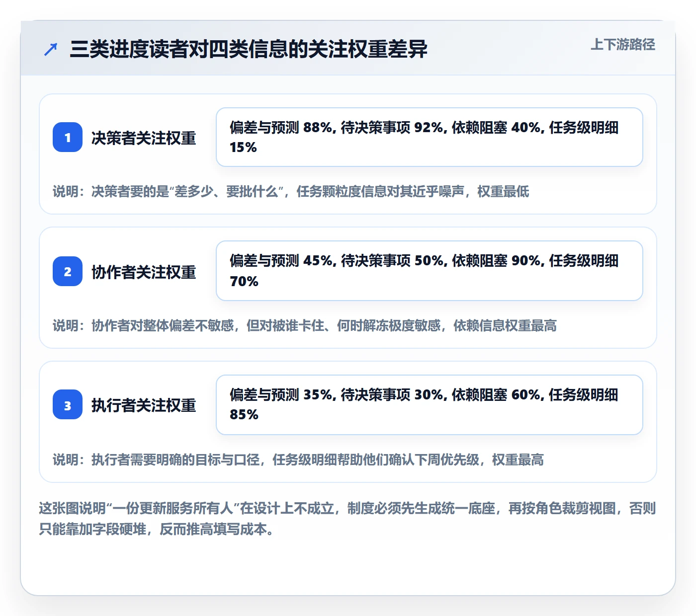Click the note starting 说明：决策者要的是

click(x=291, y=191)
